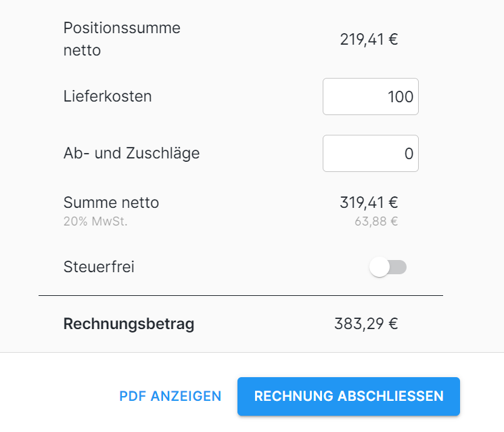Click the white knob of the Steuerfrei switch
The width and height of the screenshot is (504, 432).
coord(380,267)
